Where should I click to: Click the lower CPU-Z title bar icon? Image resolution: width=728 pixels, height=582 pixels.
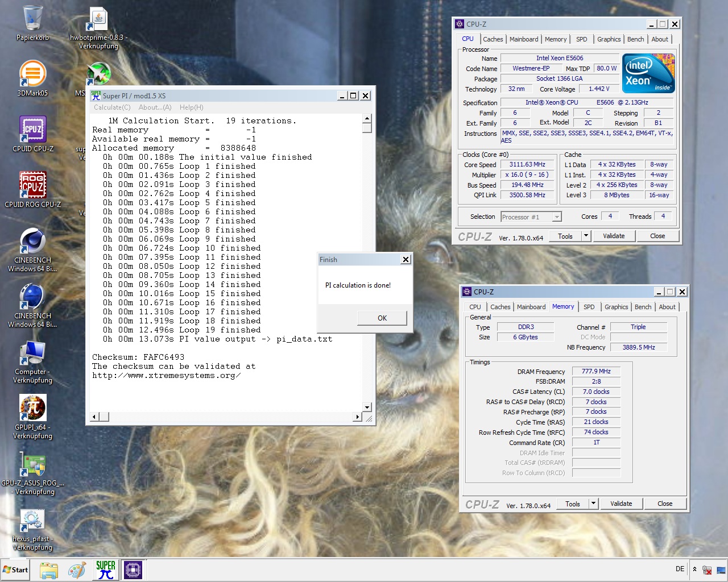[467, 292]
